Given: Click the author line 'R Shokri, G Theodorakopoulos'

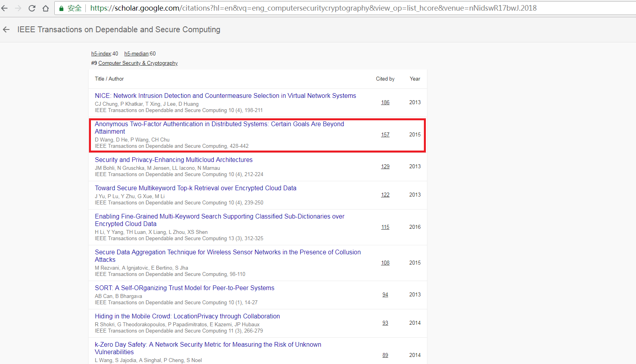Looking at the screenshot, I should [x=177, y=325].
